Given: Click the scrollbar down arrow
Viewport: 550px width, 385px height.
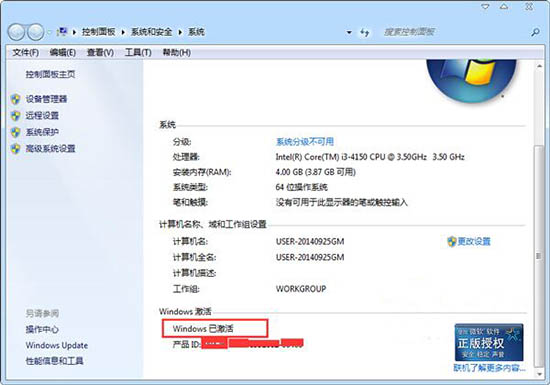Looking at the screenshot, I should (539, 374).
